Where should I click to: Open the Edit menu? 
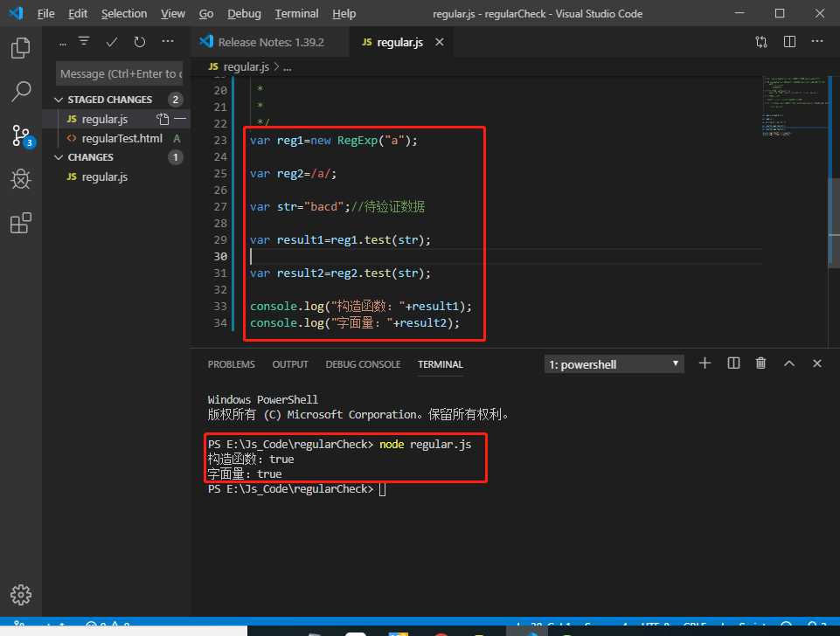[x=78, y=13]
